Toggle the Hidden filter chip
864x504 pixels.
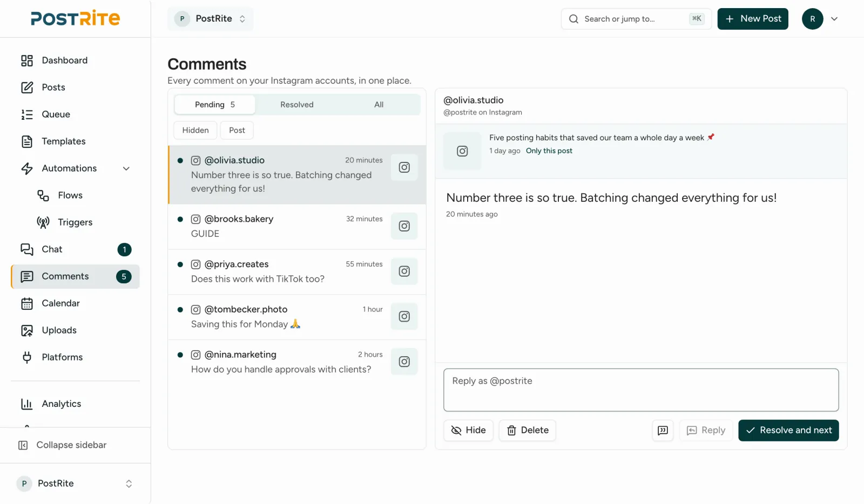click(195, 130)
